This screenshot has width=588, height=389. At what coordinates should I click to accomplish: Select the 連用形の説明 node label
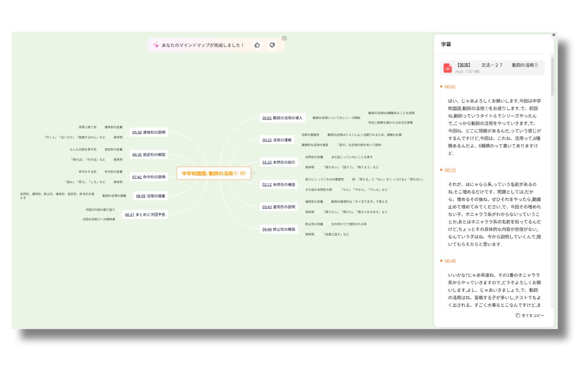point(284,207)
